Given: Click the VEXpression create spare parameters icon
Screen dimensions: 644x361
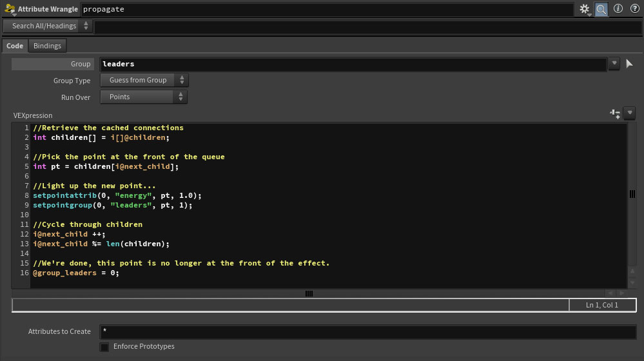Looking at the screenshot, I should coord(615,113).
